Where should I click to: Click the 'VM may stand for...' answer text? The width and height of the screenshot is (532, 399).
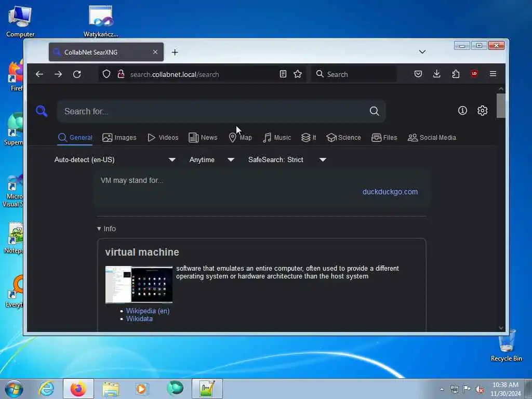pos(132,180)
